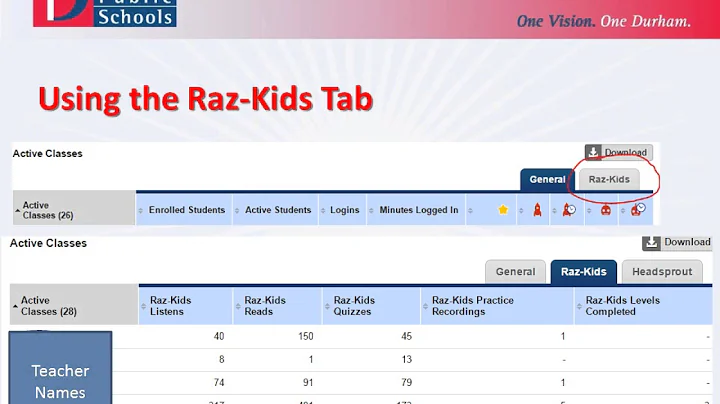Viewport: 720px width, 404px height.
Task: Click sort triangle beside Active Classes (26)
Action: (x=17, y=210)
